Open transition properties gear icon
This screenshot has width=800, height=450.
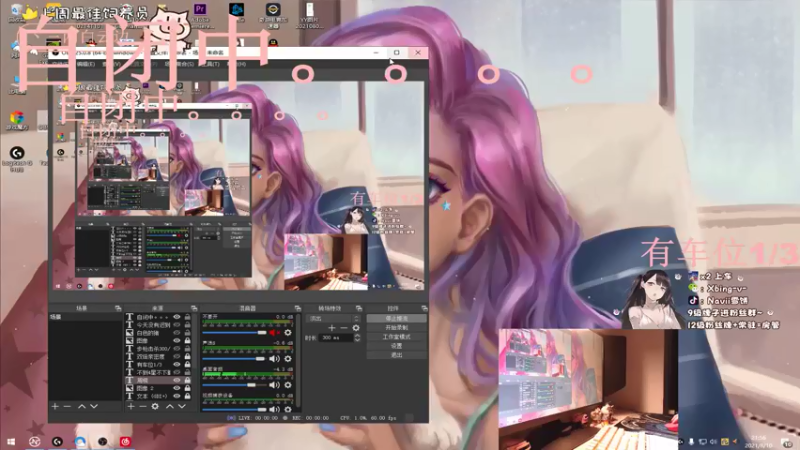pos(356,328)
